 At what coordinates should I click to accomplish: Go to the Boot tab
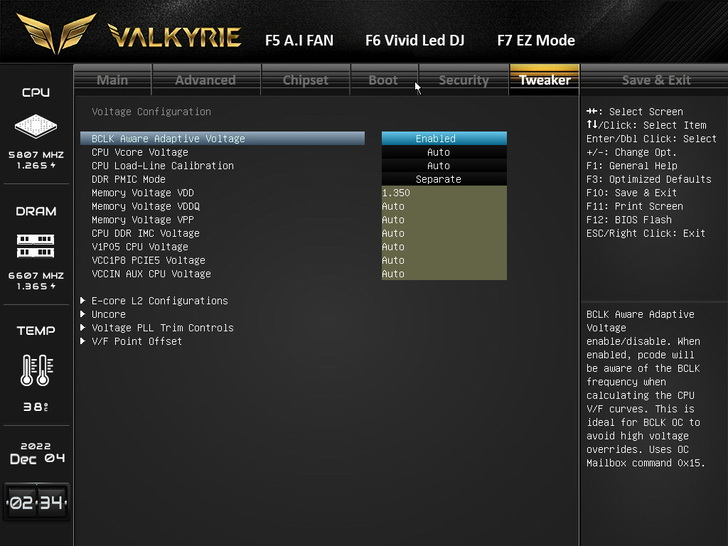384,80
